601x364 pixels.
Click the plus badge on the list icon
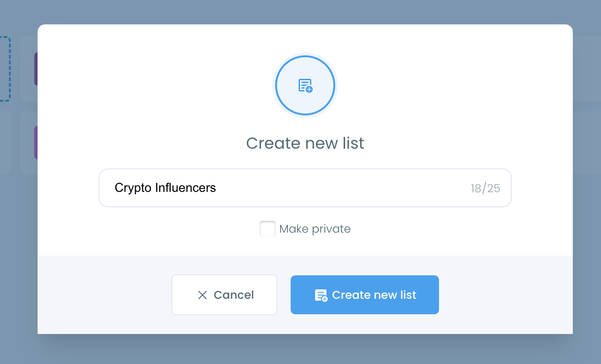tap(309, 89)
